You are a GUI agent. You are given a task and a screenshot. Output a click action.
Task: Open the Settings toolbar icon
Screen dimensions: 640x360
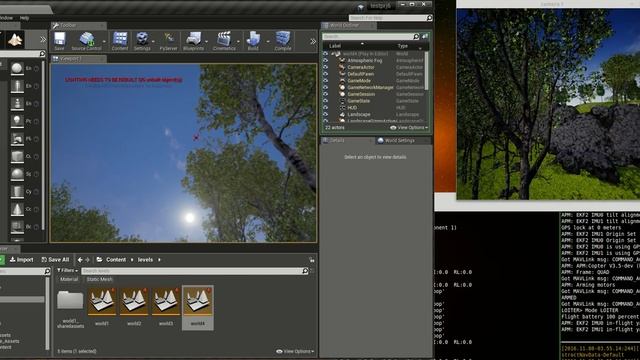pyautogui.click(x=142, y=39)
